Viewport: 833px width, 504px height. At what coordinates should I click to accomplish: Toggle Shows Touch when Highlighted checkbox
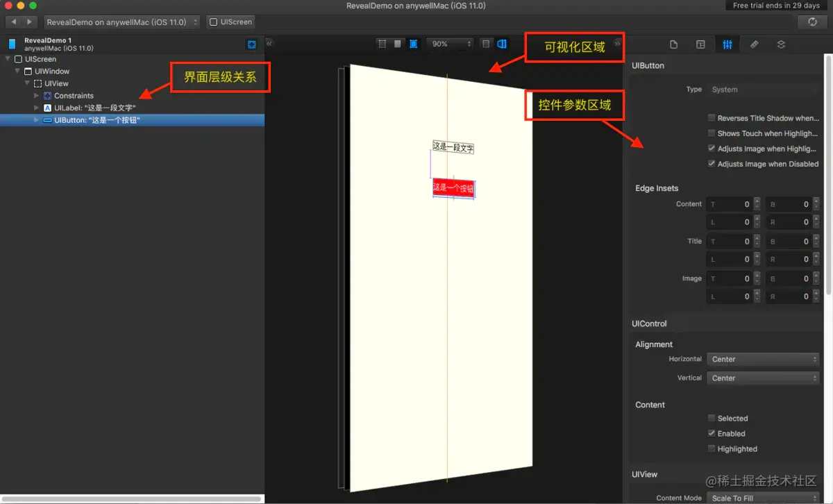click(712, 133)
